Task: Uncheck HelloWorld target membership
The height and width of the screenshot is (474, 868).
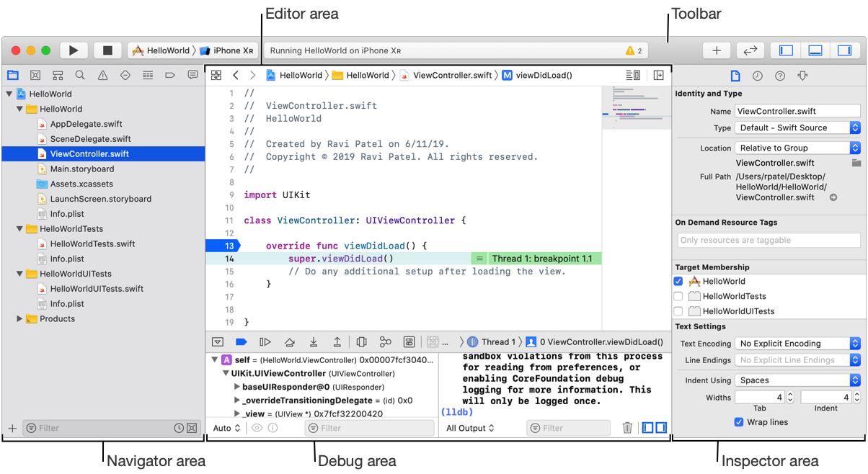Action: pos(678,282)
